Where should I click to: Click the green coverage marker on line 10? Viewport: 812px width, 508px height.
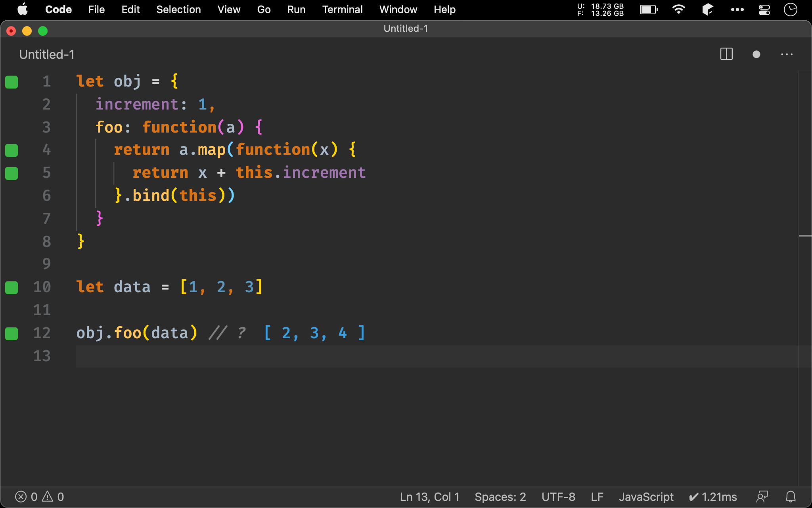[x=11, y=288]
